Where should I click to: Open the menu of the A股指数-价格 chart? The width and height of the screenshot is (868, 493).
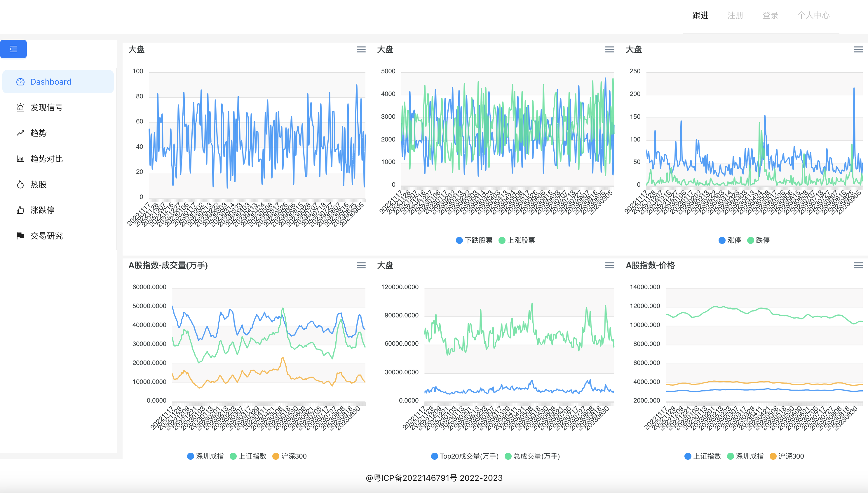858,265
